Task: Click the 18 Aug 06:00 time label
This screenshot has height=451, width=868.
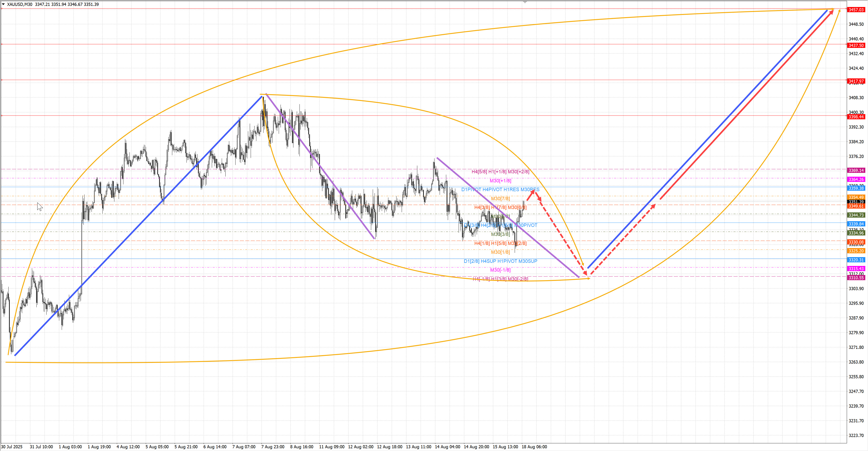Action: 534,447
